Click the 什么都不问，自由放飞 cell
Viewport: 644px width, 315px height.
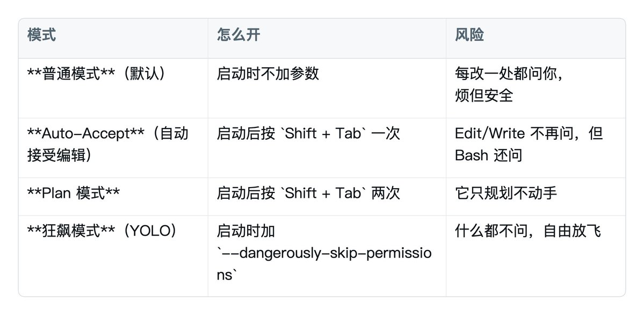tap(536, 256)
